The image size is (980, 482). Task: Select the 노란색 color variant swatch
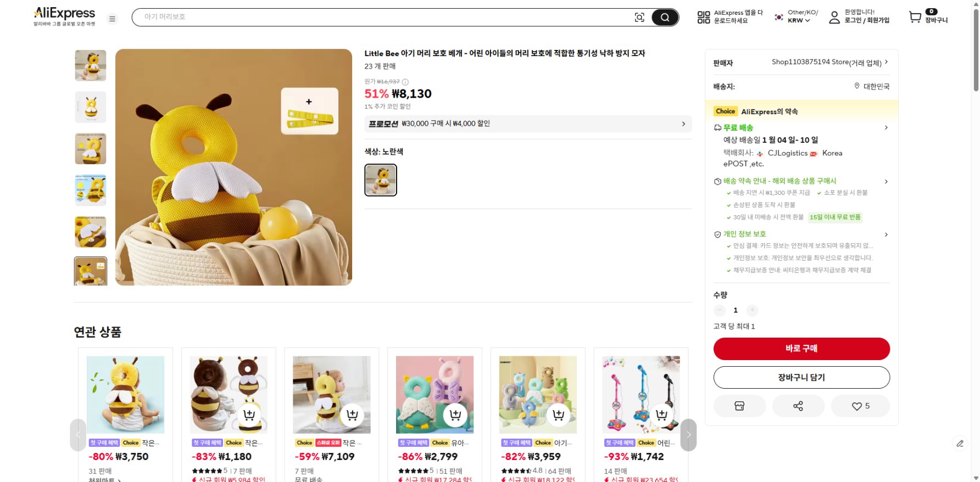380,180
